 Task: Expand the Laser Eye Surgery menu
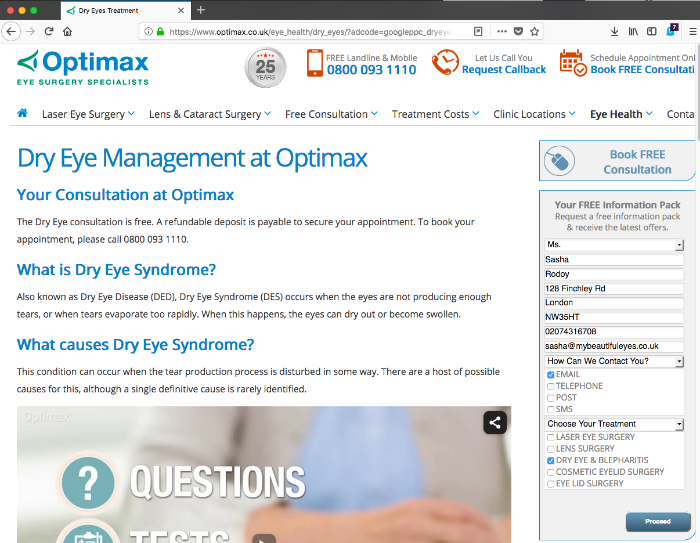point(88,114)
